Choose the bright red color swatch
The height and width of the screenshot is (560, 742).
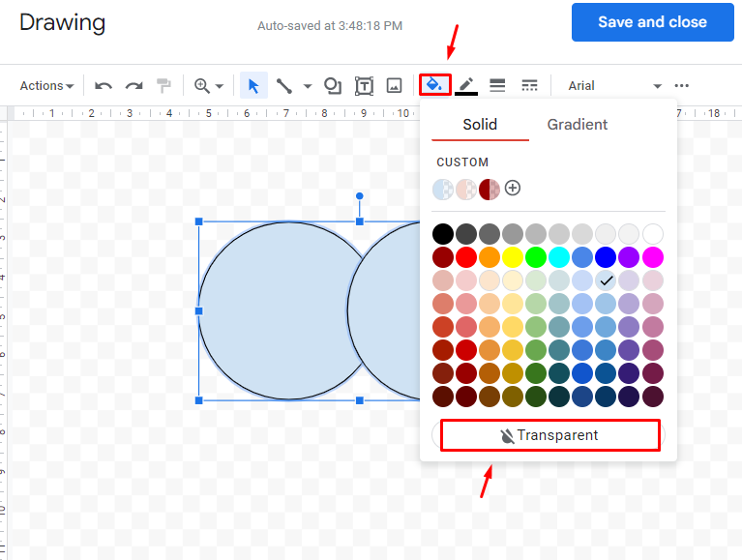tap(466, 257)
